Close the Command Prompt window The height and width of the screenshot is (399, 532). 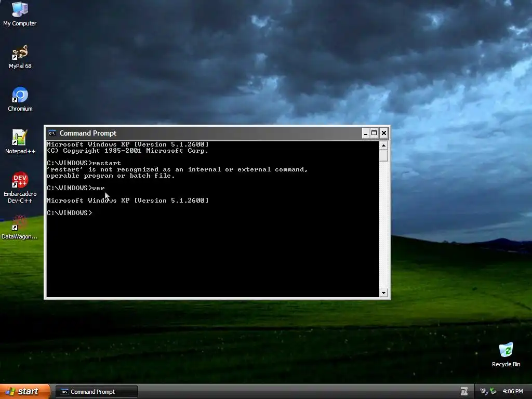pyautogui.click(x=384, y=133)
